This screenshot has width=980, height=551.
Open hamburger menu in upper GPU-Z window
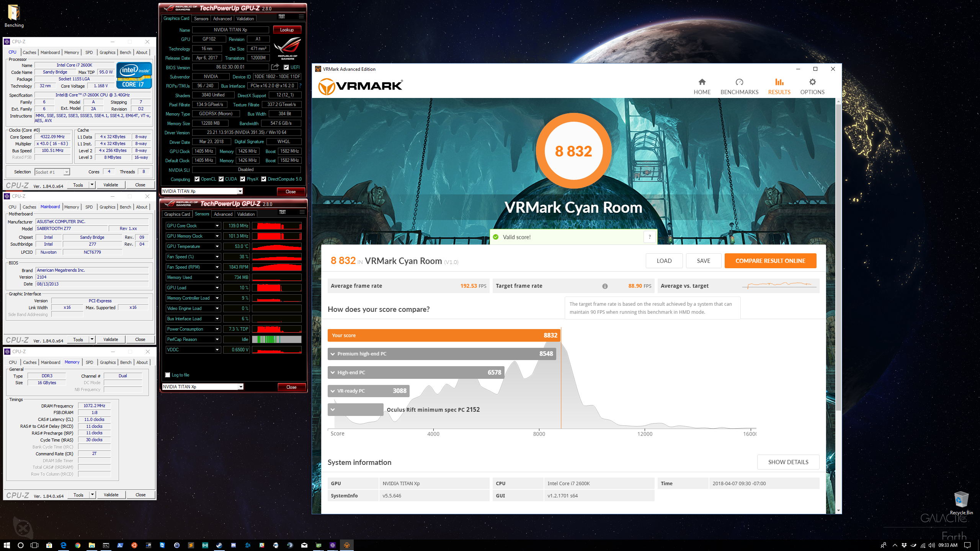click(x=301, y=16)
